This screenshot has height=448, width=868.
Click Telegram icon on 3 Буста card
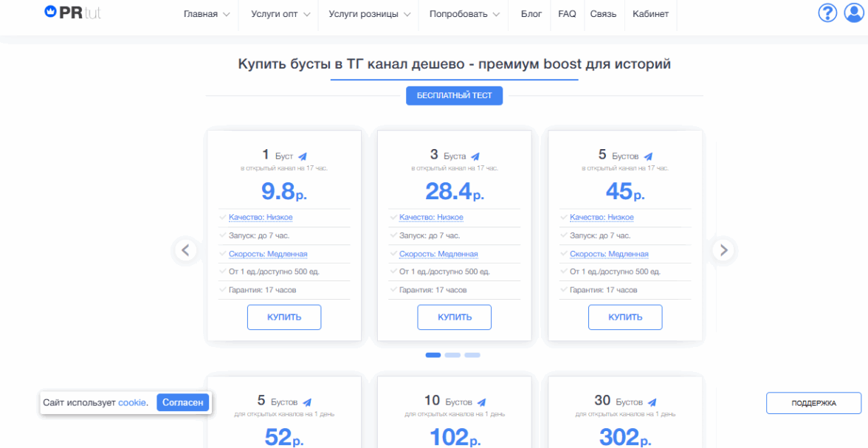coord(475,156)
